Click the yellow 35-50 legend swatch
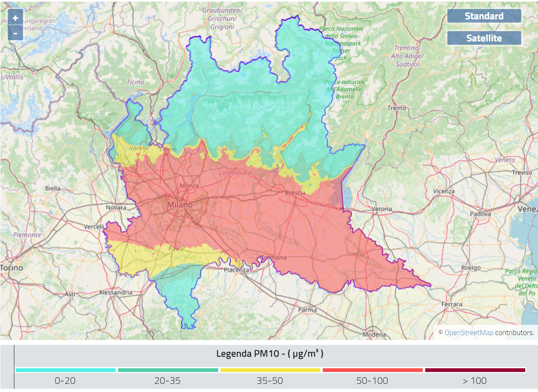The image size is (538, 392). pyautogui.click(x=270, y=370)
